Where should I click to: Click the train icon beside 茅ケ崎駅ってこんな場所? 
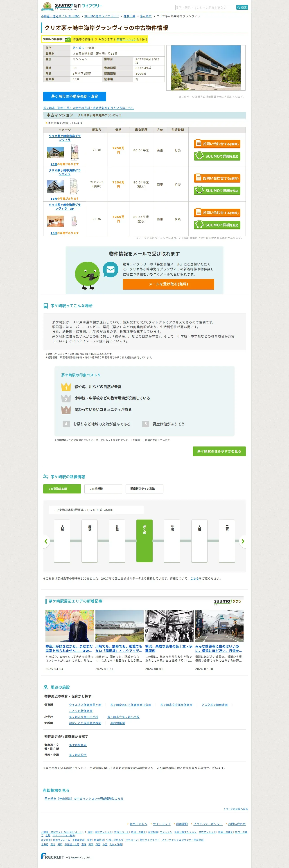(45, 306)
